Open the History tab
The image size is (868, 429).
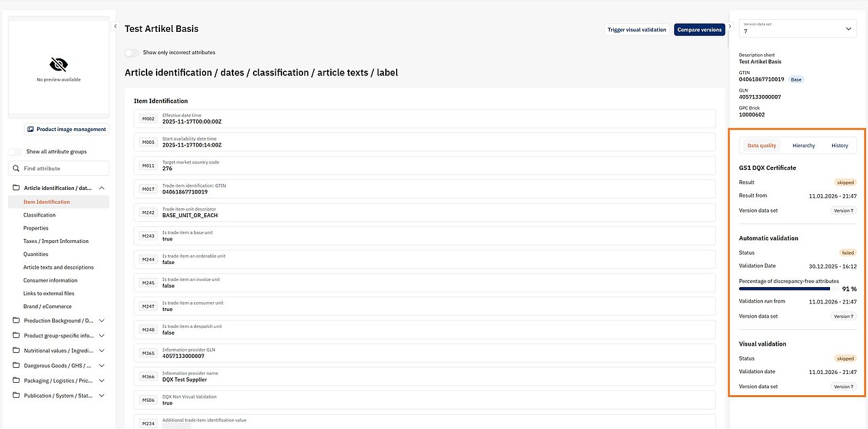click(840, 145)
